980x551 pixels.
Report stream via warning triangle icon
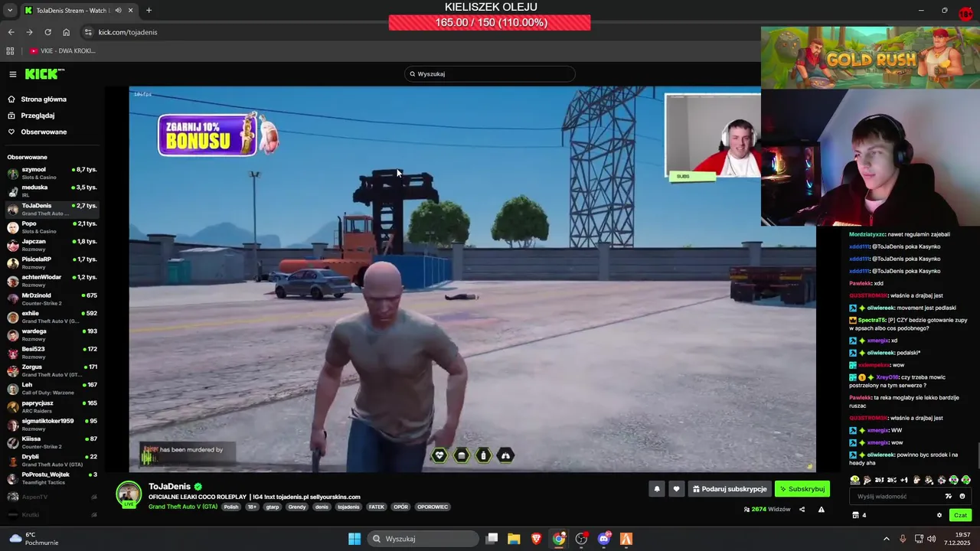(x=822, y=510)
